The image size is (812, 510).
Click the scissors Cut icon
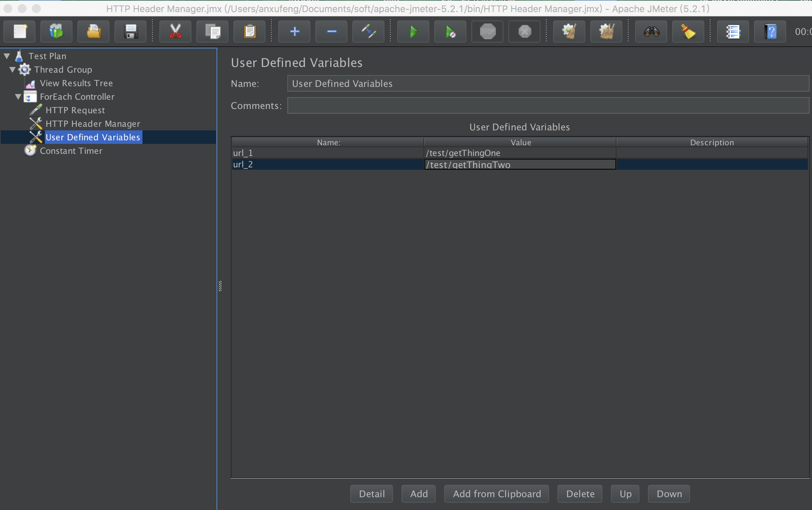coord(175,32)
